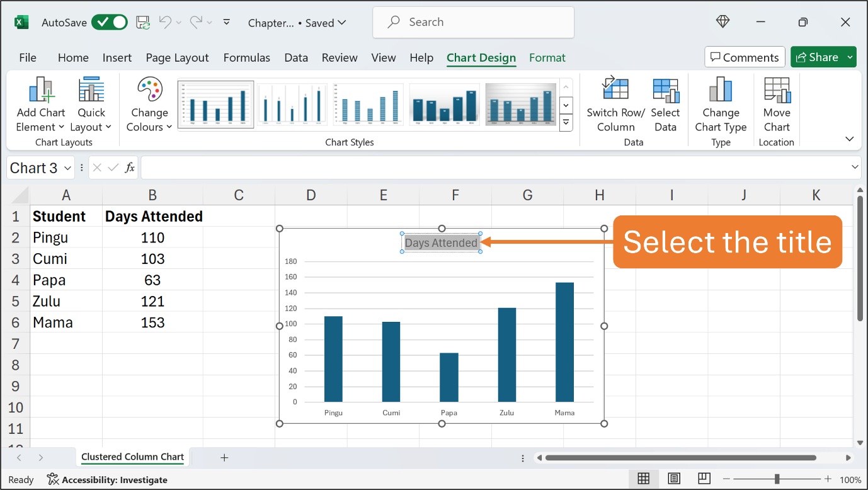Switch to the Home tab
This screenshot has width=868, height=490.
(73, 57)
